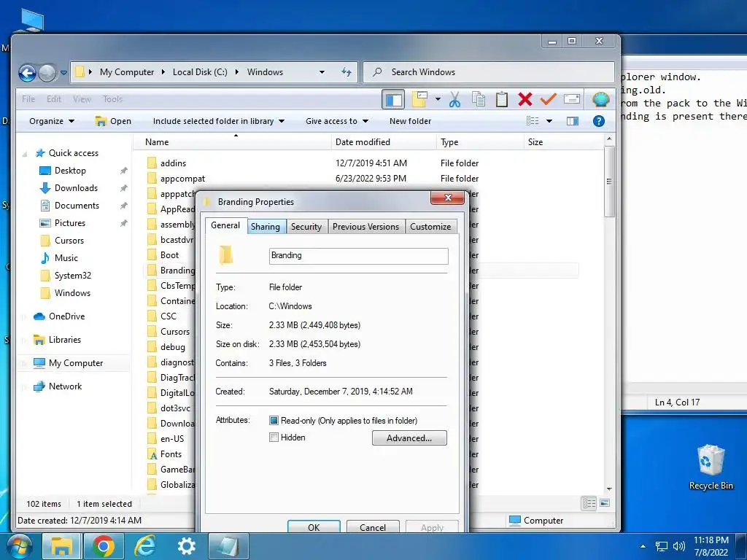
Task: Select Downloads in Quick access
Action: pos(76,188)
